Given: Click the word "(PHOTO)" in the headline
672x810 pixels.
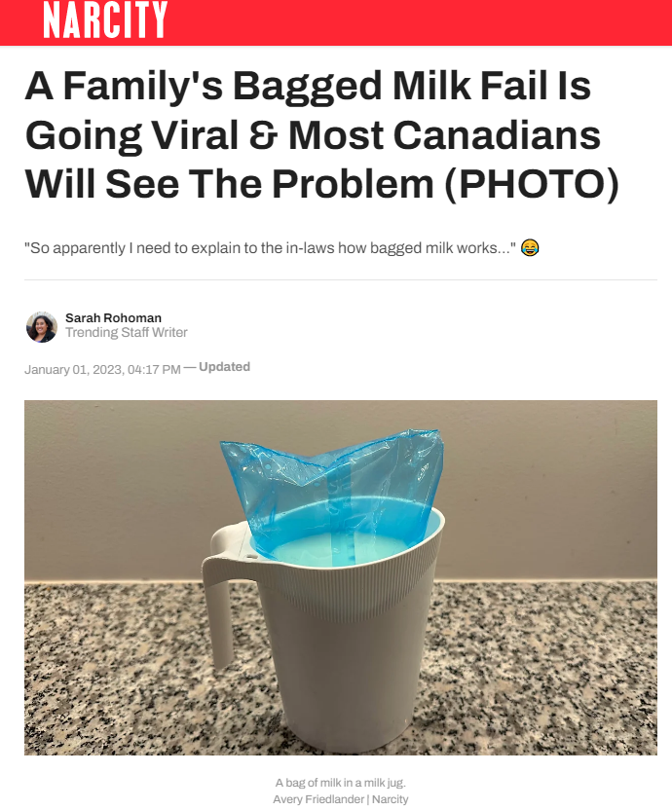Looking at the screenshot, I should coord(532,184).
